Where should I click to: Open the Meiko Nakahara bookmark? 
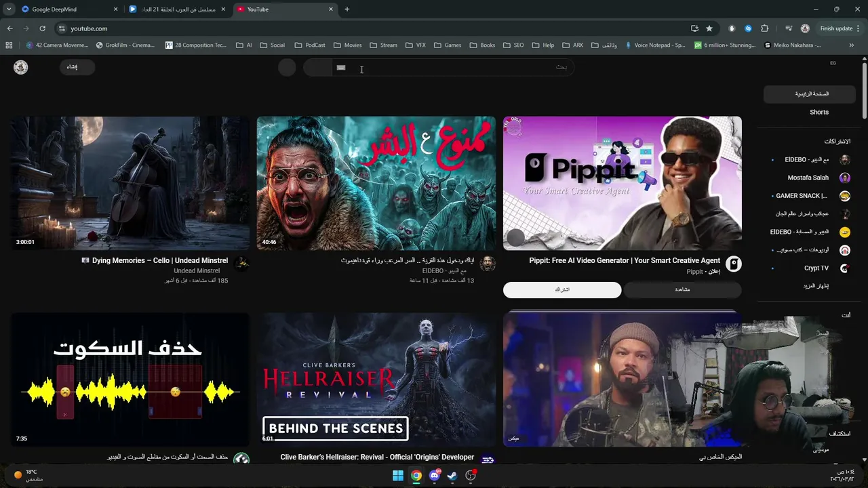click(x=793, y=45)
